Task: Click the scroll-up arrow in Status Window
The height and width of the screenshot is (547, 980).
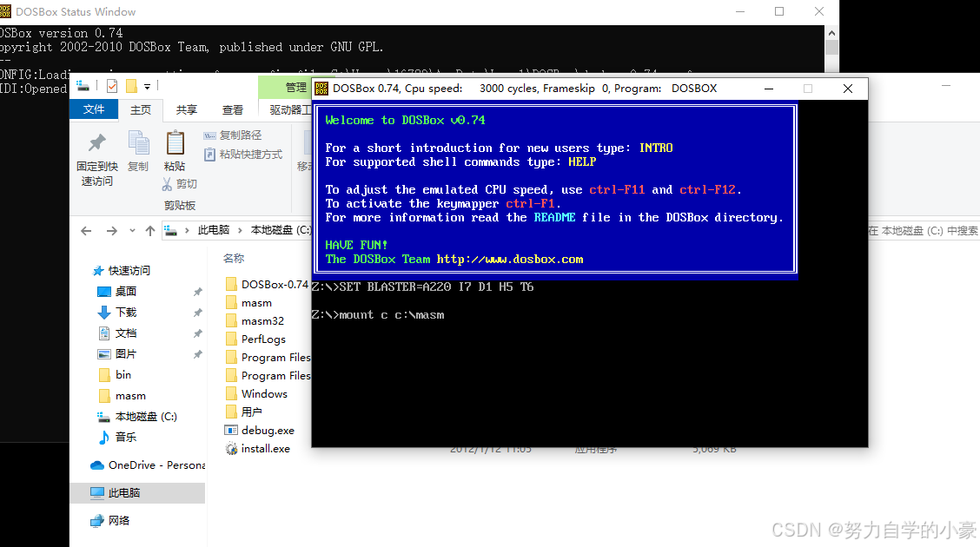Action: click(x=831, y=32)
